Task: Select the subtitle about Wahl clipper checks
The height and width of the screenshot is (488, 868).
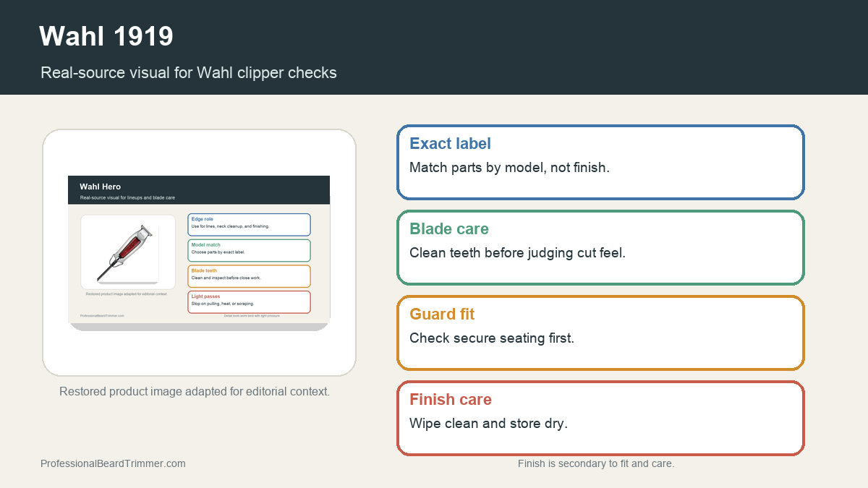Action: click(x=189, y=72)
